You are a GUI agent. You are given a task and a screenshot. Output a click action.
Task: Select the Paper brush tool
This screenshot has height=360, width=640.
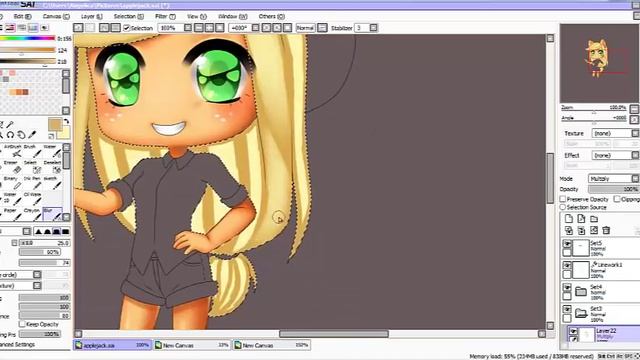click(13, 215)
